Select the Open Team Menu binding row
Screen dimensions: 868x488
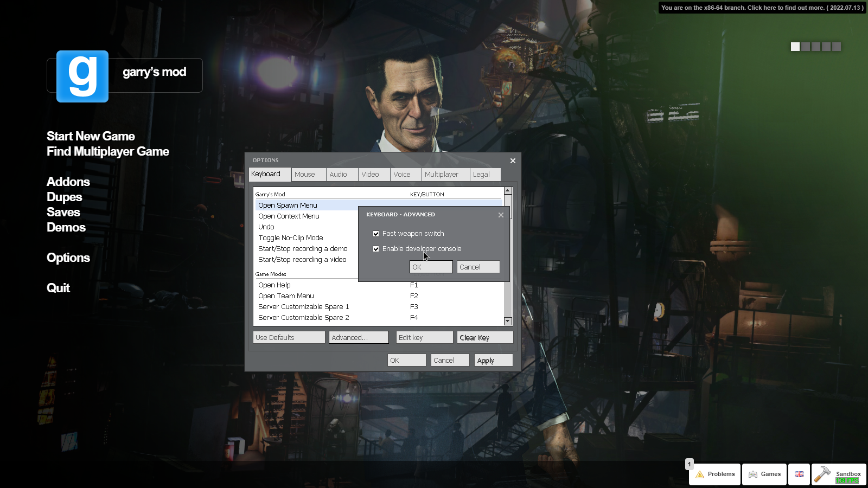380,296
